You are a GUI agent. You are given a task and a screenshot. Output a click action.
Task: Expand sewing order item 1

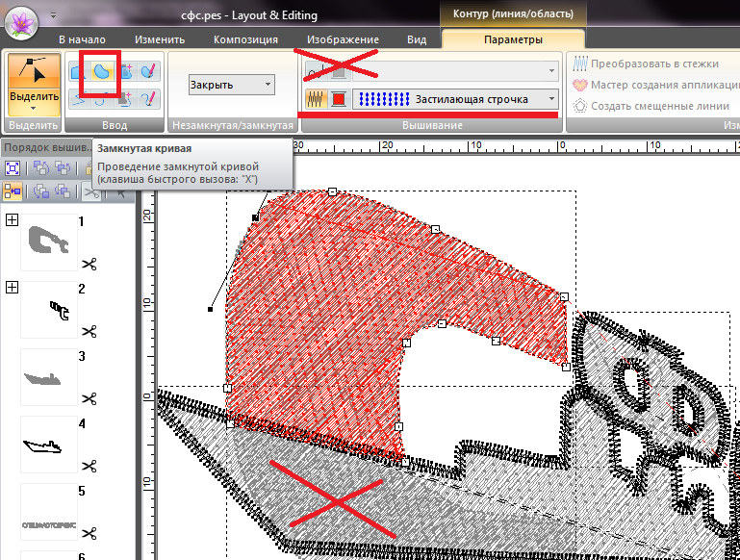[13, 220]
